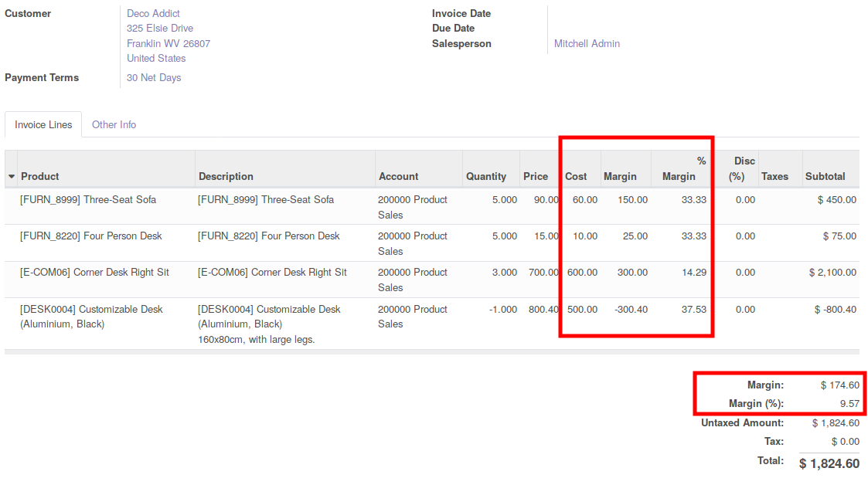Click the $ 2,100.00 subtotal cell
868x485 pixels.
click(x=832, y=273)
